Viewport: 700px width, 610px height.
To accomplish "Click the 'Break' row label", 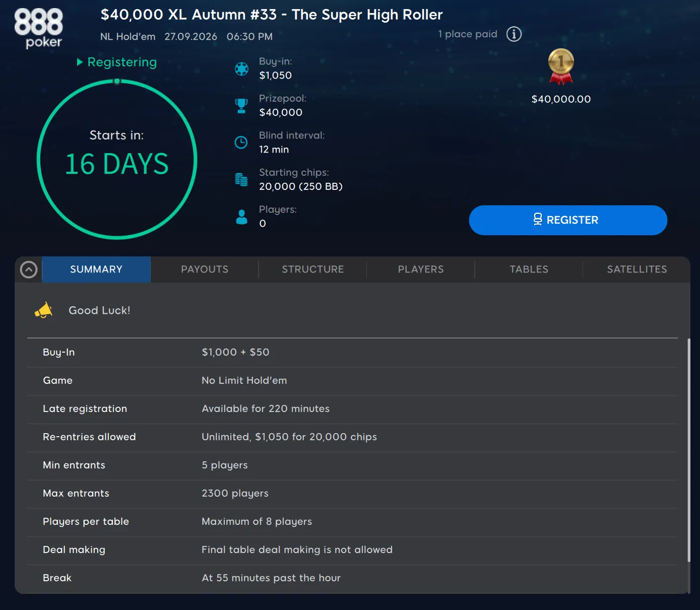I will click(57, 578).
